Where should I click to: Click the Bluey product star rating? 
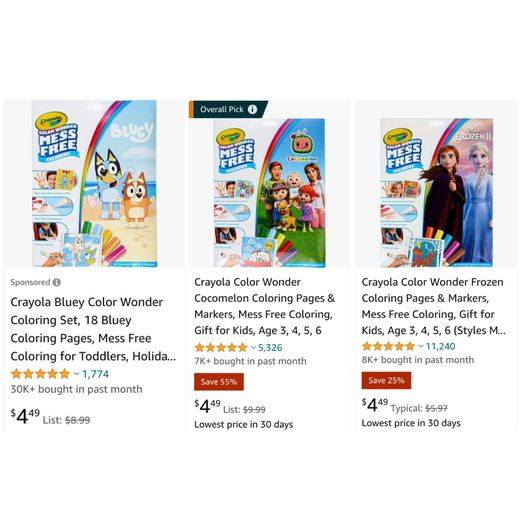pyautogui.click(x=40, y=374)
